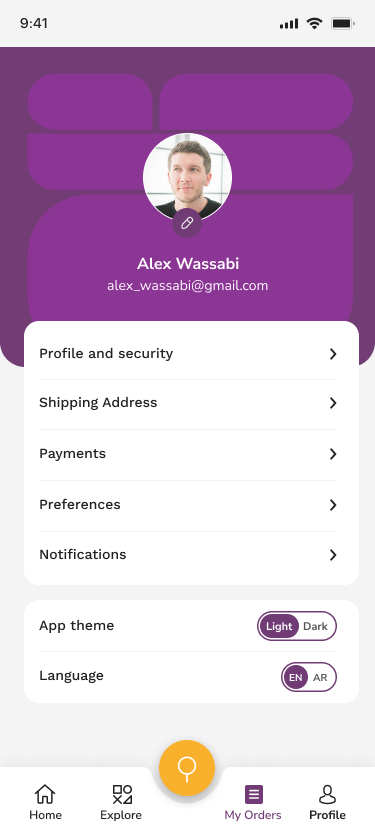Switch language to AR
375x837 pixels.
pos(320,677)
